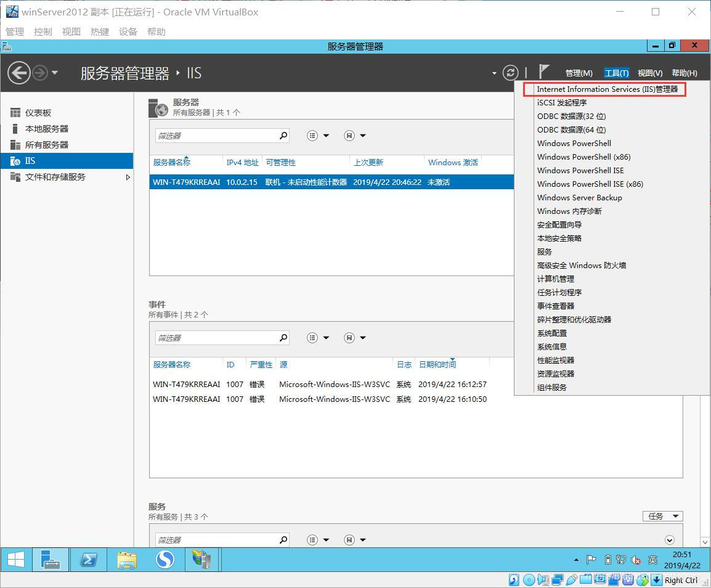Screen dimensions: 711x588
Task: Choose ODBC 数据源(32 位)
Action: tap(571, 116)
